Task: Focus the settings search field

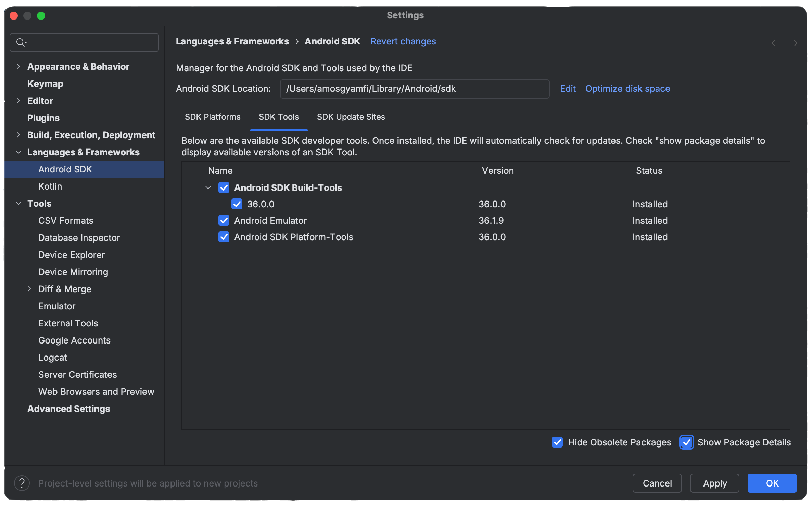Action: 84,42
